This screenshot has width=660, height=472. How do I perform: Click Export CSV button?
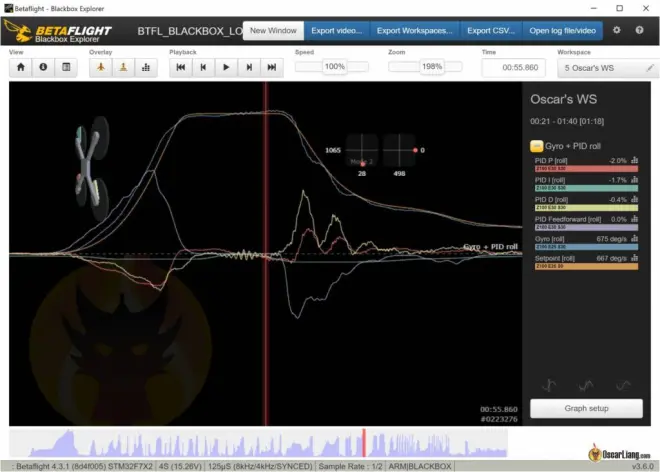[x=491, y=31]
